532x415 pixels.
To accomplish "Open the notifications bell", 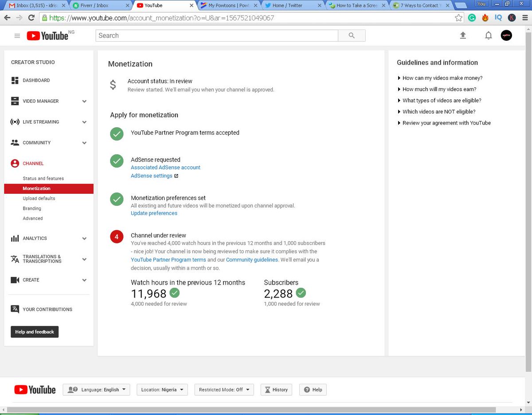I will (488, 35).
